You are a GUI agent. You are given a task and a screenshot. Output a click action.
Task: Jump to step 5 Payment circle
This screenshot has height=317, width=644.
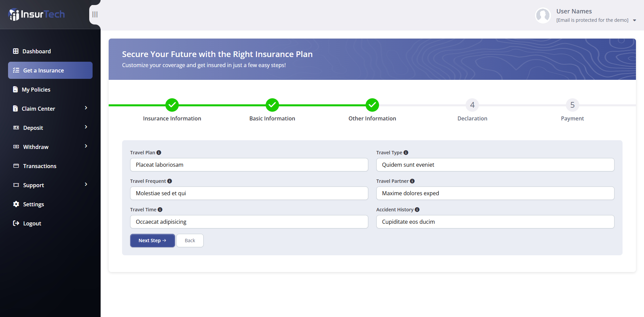coord(572,105)
